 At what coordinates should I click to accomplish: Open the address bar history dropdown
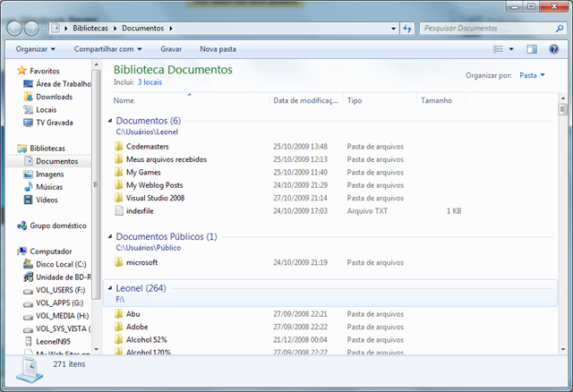click(x=393, y=29)
